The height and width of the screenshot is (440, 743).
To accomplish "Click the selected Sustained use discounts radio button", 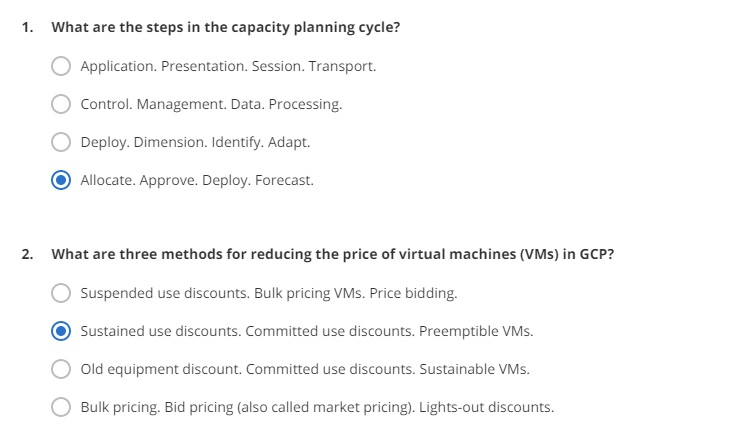I will click(61, 331).
